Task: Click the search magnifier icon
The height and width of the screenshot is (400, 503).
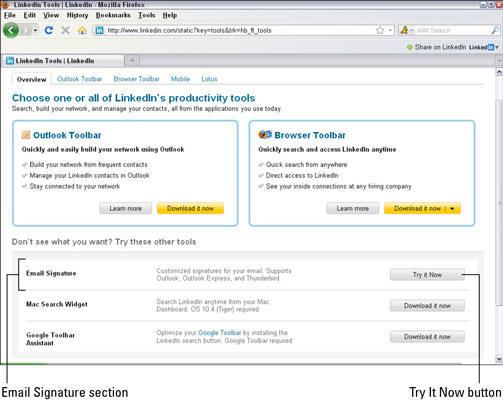Action: [x=495, y=30]
